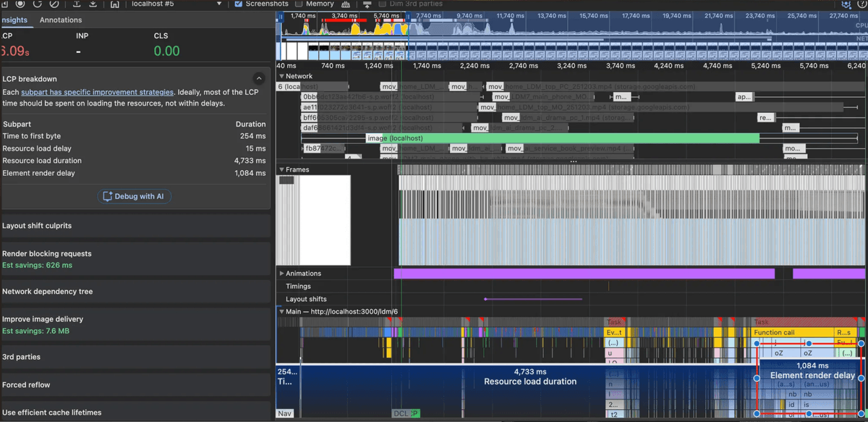Open help via the question mark icon

[x=861, y=4]
